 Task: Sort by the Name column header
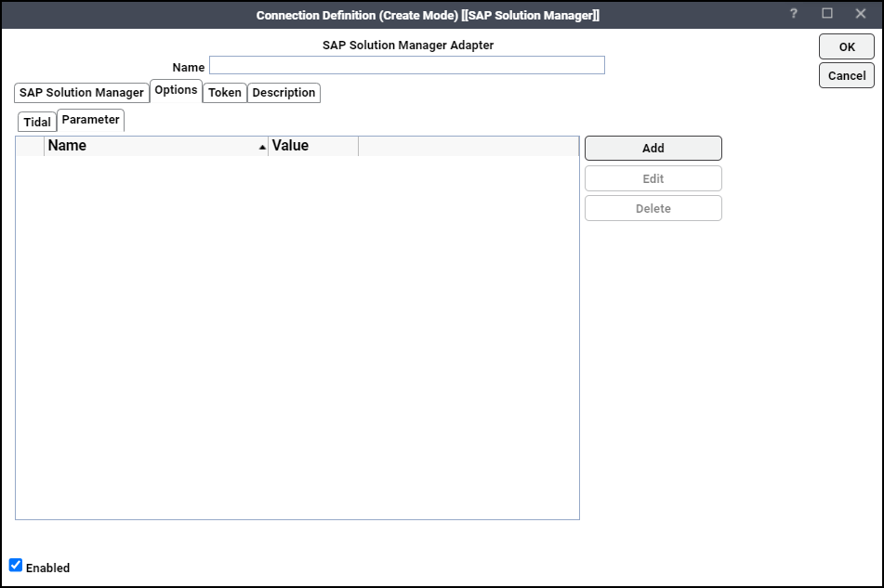[155, 146]
